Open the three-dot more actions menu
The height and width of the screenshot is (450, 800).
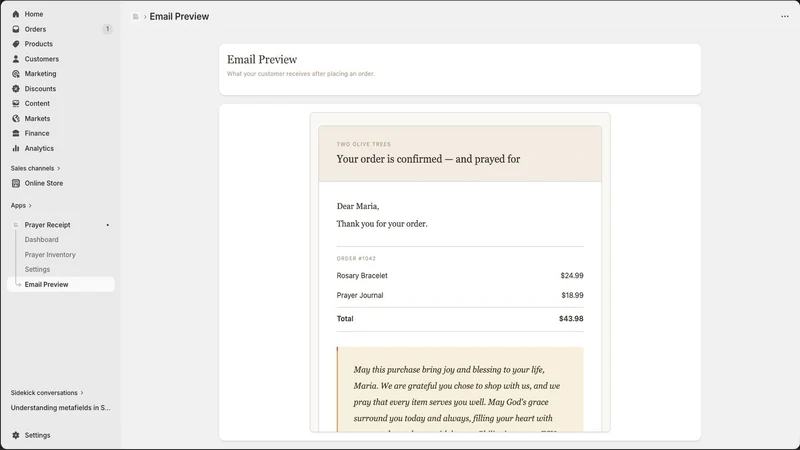click(x=785, y=16)
